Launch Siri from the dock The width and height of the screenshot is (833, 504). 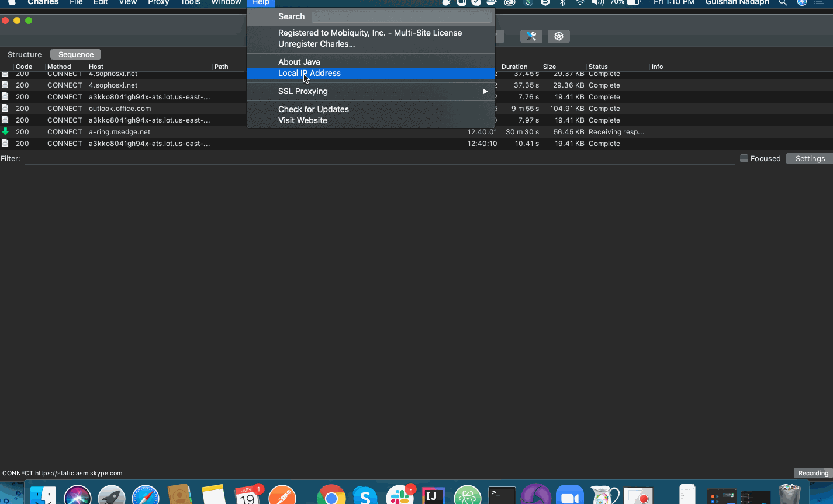pyautogui.click(x=78, y=495)
